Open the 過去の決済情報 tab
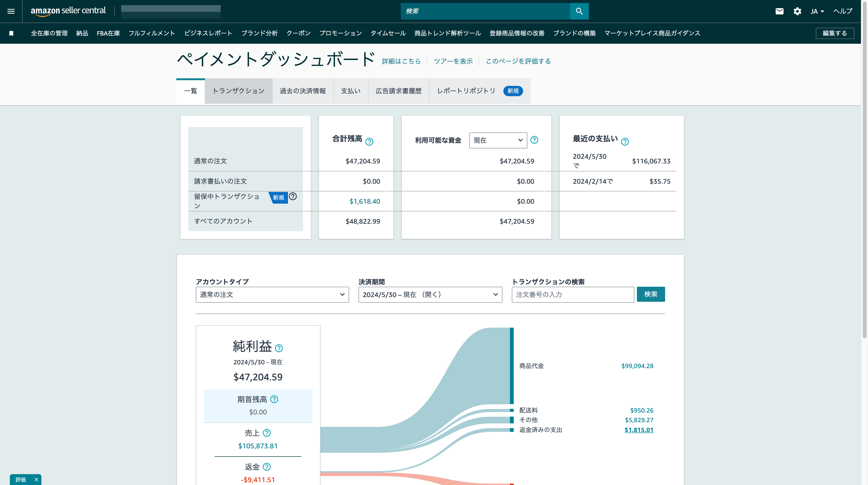868x485 pixels. pyautogui.click(x=303, y=91)
